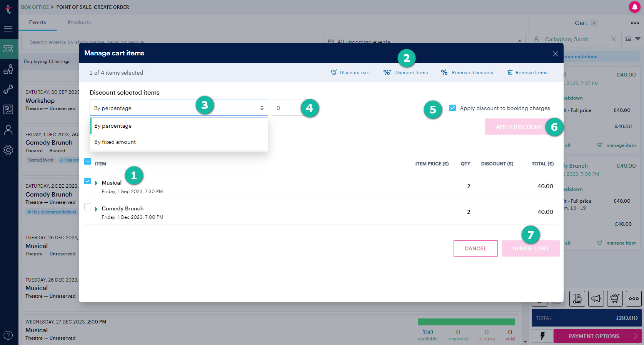Choose By fixed amount option
Image resolution: width=644 pixels, height=345 pixels.
pyautogui.click(x=179, y=142)
